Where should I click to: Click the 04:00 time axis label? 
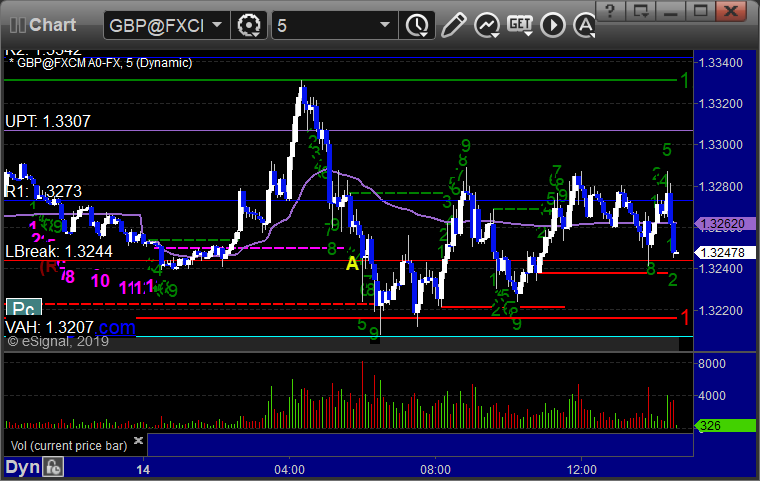click(289, 470)
